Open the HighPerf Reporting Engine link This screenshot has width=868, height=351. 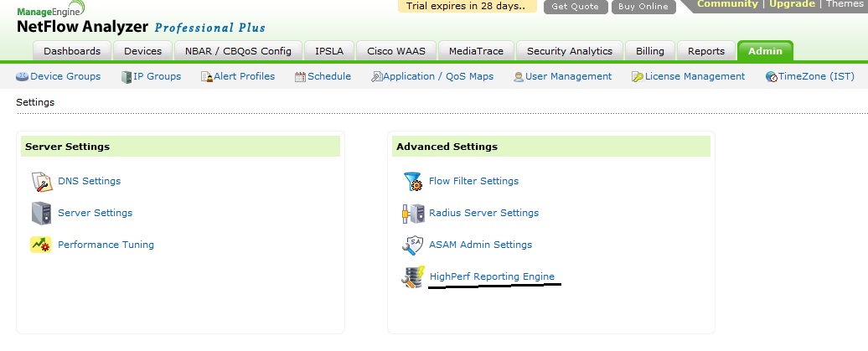tap(492, 276)
